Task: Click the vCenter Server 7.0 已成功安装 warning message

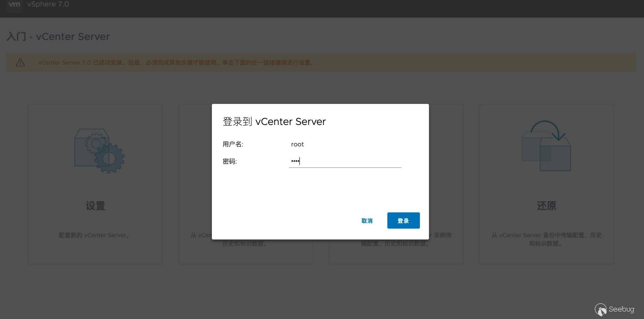Action: tap(177, 63)
